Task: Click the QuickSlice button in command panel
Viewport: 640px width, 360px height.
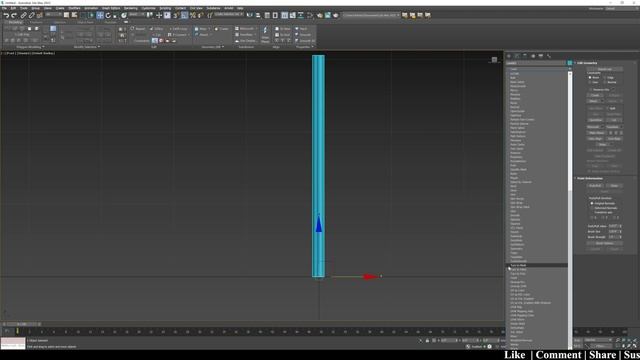Action: point(595,120)
